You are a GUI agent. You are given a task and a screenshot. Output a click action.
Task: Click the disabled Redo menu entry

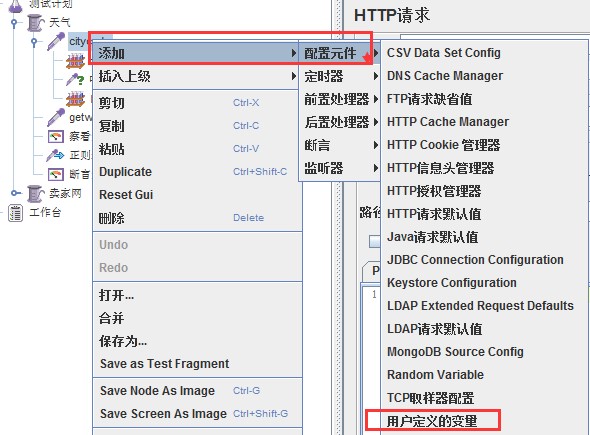point(197,268)
